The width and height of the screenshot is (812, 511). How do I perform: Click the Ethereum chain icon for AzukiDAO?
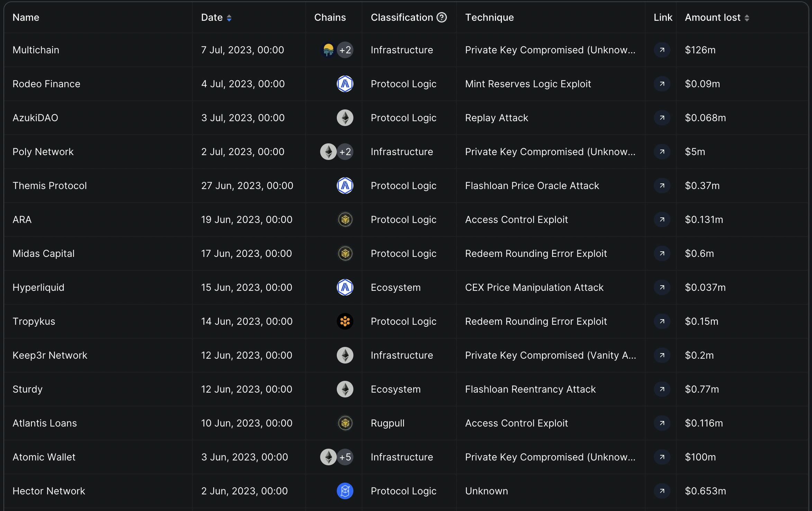pos(345,118)
